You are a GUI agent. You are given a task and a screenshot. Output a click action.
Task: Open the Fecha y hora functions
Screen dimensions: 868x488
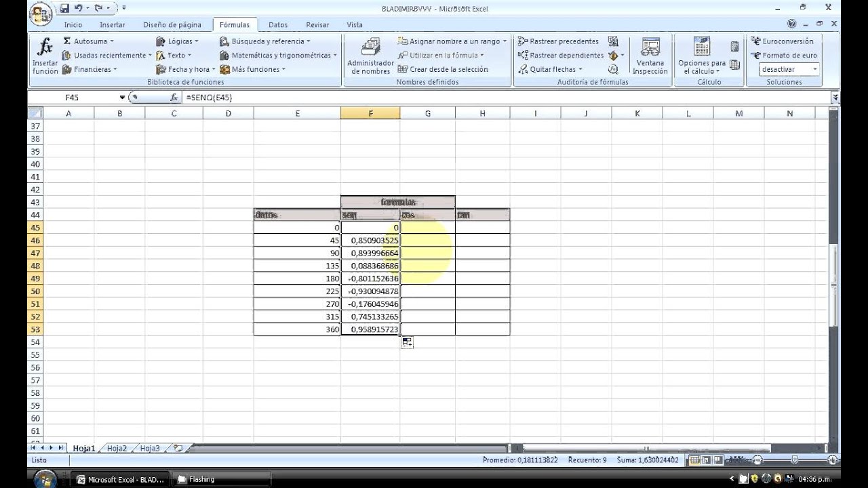pyautogui.click(x=185, y=69)
